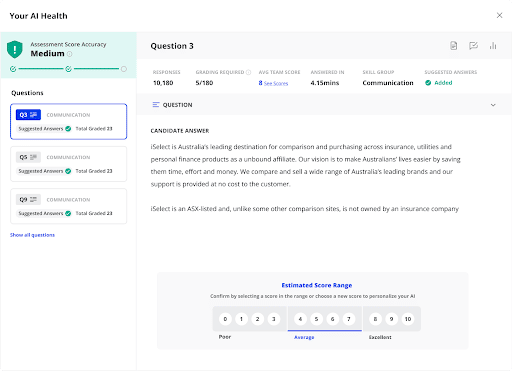Screen dimensions: 512x371
Task: Click the green check beside Added
Action: tap(428, 83)
